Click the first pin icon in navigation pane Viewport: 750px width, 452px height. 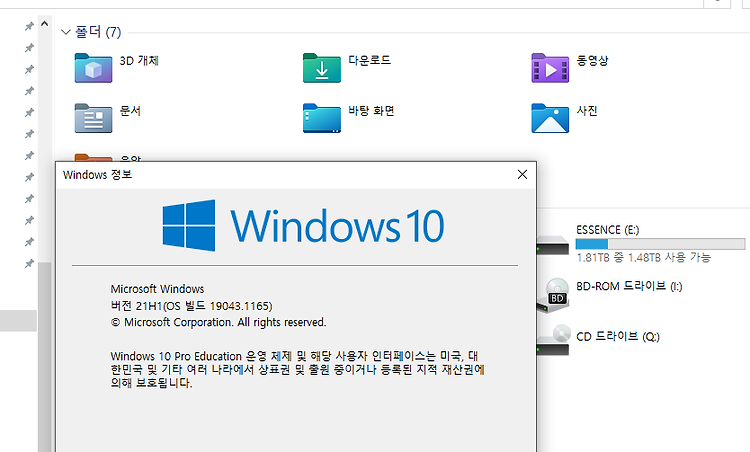[29, 26]
